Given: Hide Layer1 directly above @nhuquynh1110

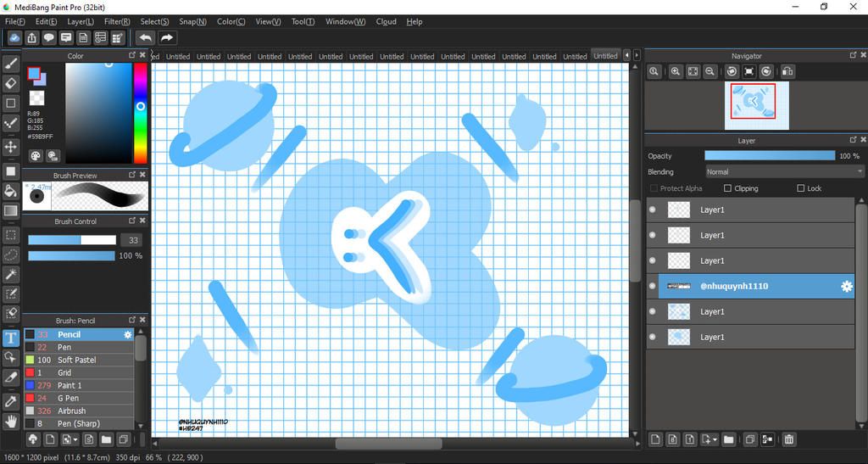Looking at the screenshot, I should pos(653,260).
